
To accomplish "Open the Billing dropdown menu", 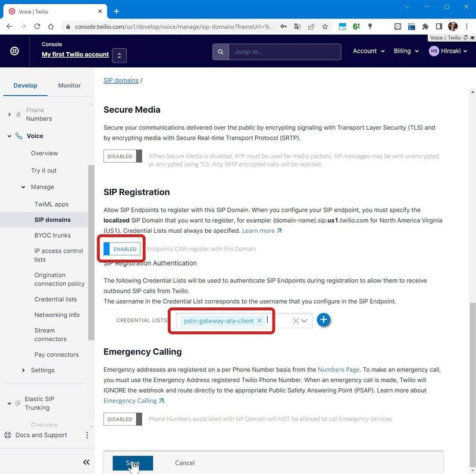I will (x=406, y=51).
